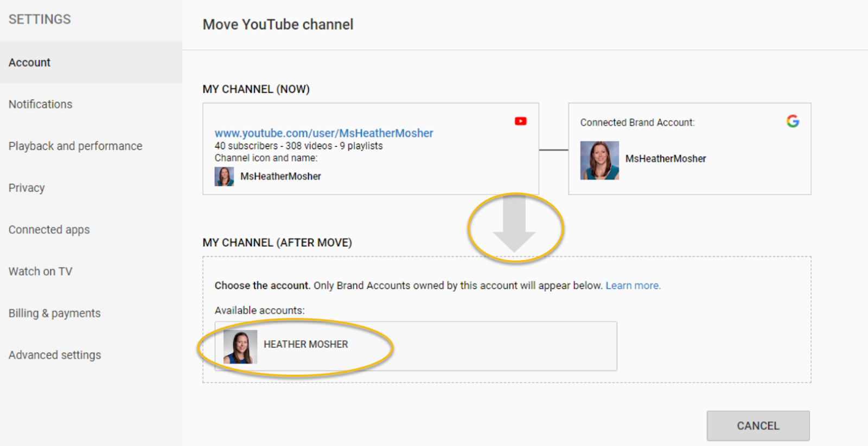Click the SETTINGS sidebar heading

coord(40,20)
